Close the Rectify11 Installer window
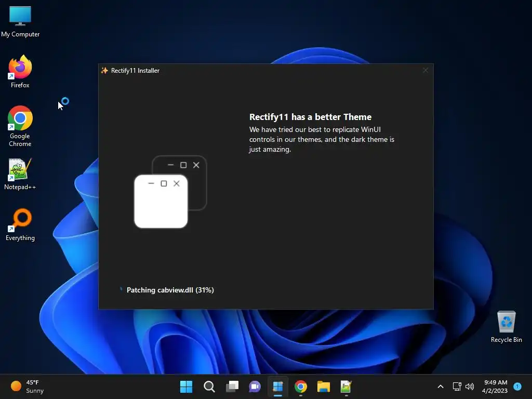 [425, 70]
